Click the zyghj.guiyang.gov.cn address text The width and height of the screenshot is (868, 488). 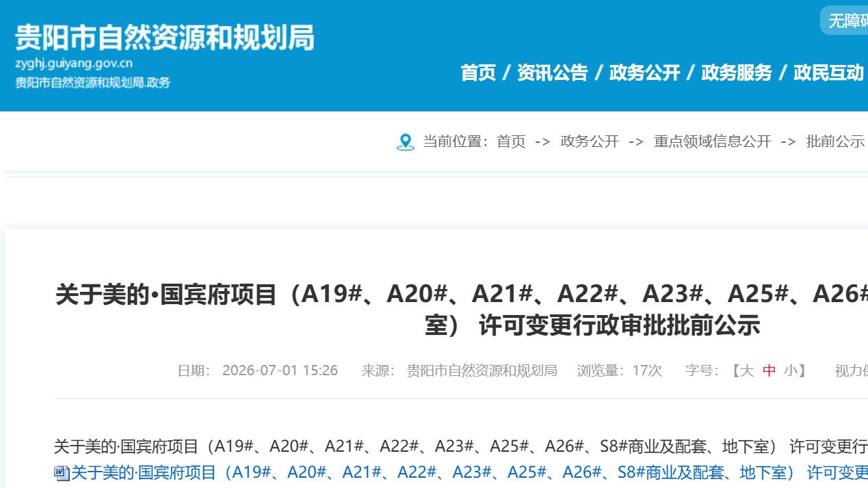(74, 64)
